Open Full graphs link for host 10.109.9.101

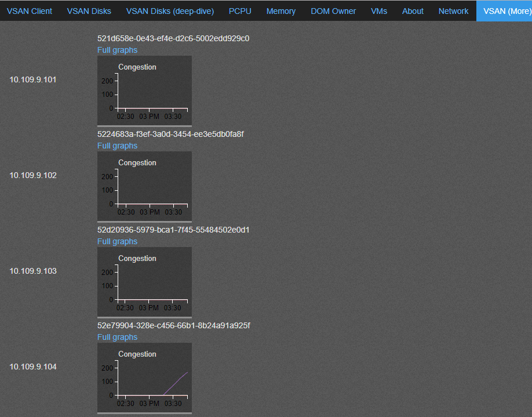tap(117, 50)
